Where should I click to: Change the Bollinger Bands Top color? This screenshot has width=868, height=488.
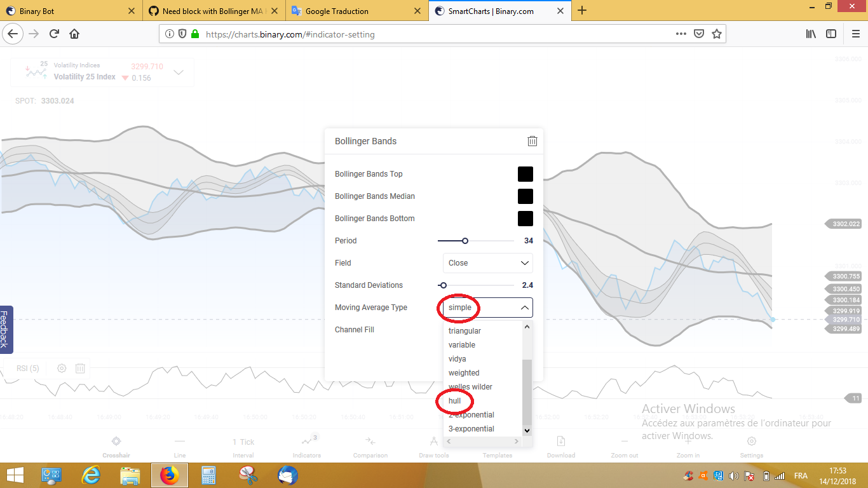point(526,173)
